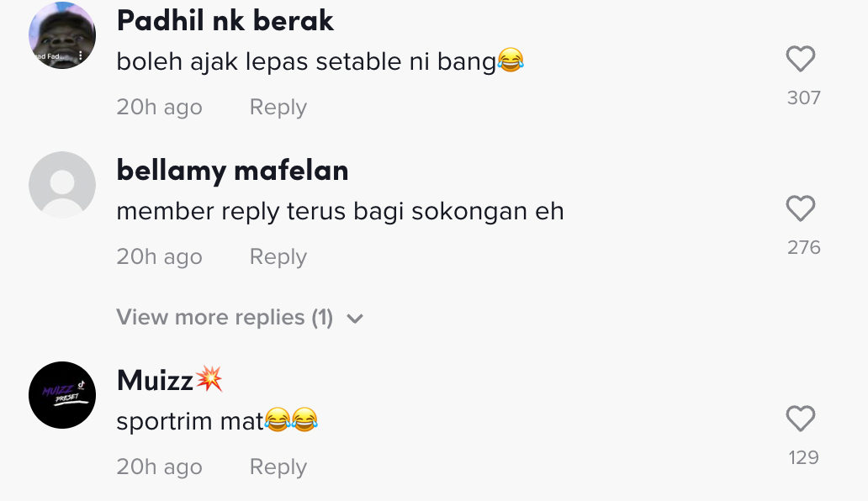Image resolution: width=868 pixels, height=501 pixels.
Task: Open Padhil nk berak's profile picture
Action: tap(62, 35)
